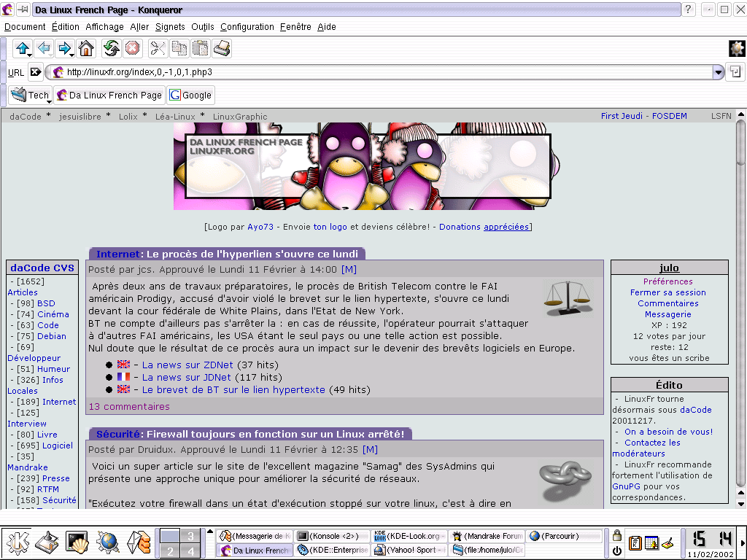The width and height of the screenshot is (747, 560).
Task: Stop loading with the red stop icon
Action: (133, 48)
